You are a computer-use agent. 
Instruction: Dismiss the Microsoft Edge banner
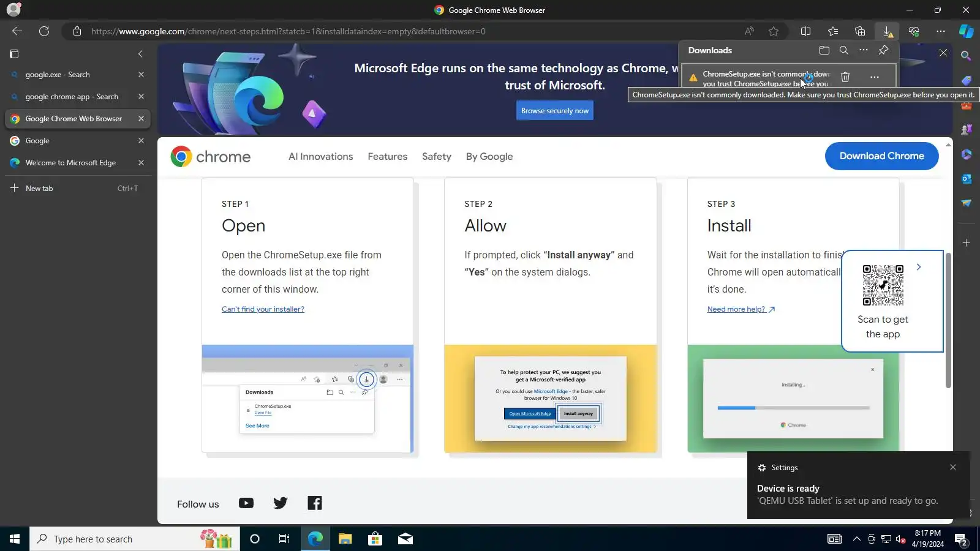coord(943,53)
